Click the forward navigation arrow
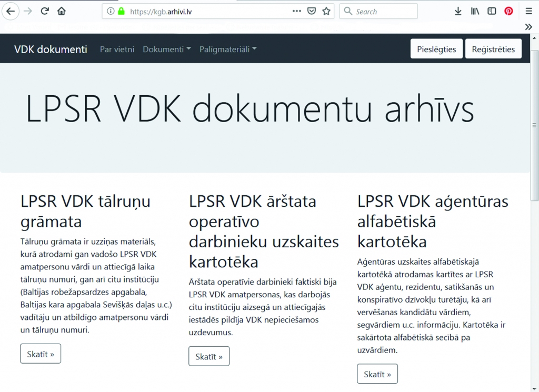The image size is (539, 392). (28, 12)
